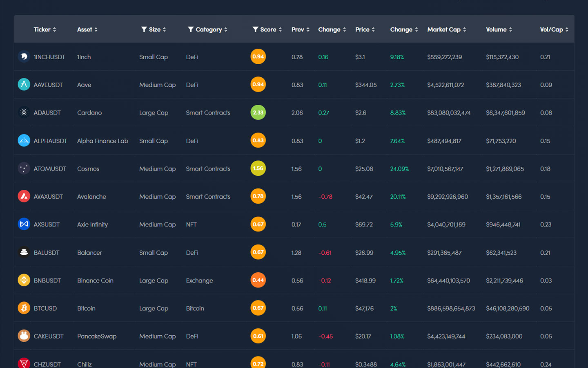The image size is (588, 368).
Task: Click the Binance Coin logo icon
Action: pos(24,280)
